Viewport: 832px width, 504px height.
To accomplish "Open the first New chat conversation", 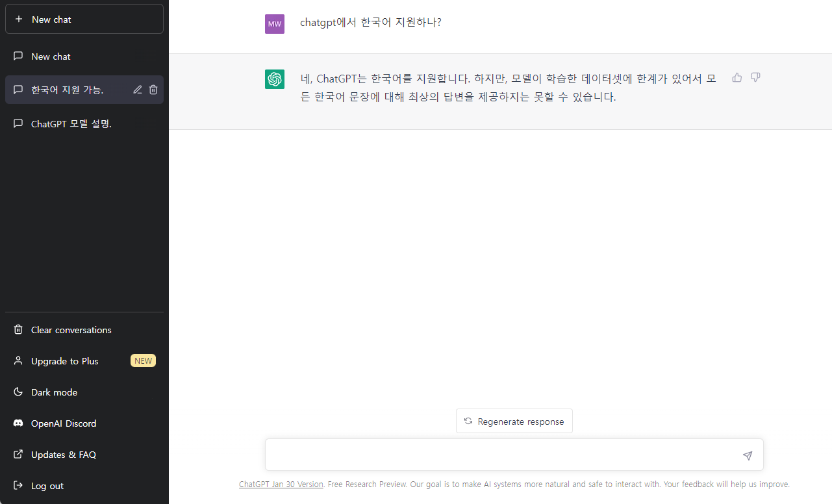I will (84, 57).
